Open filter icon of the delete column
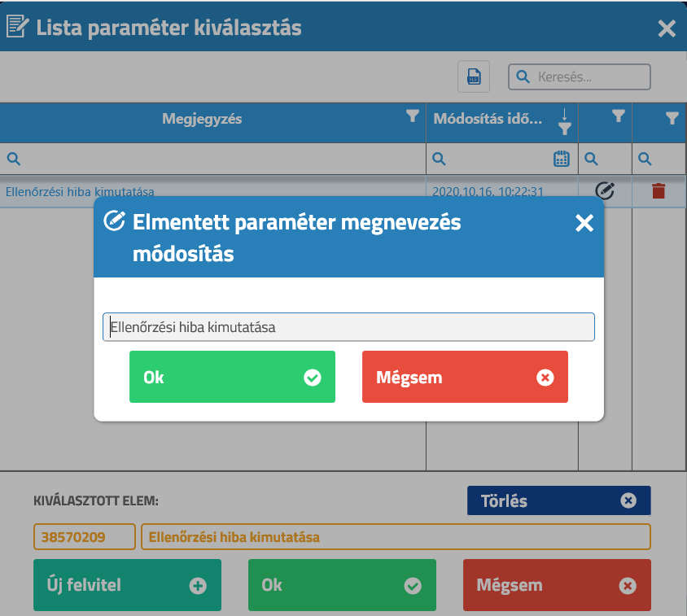The height and width of the screenshot is (616, 687). pyautogui.click(x=672, y=118)
